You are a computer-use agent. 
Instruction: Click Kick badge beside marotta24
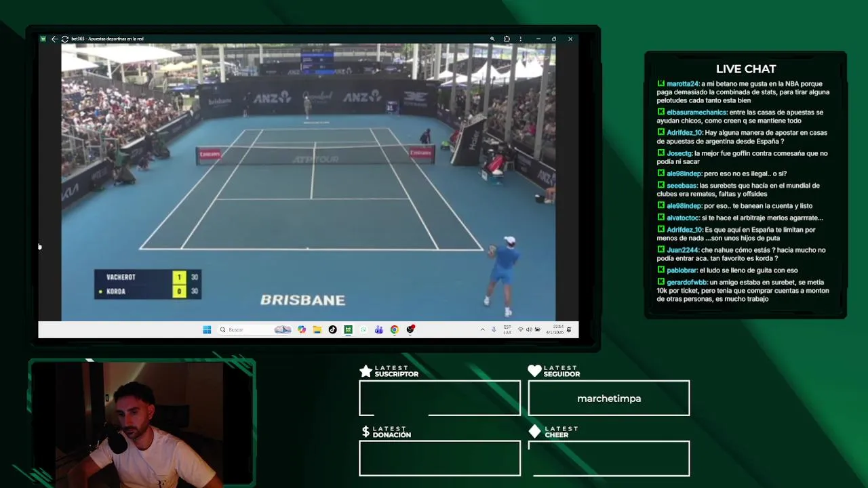tap(660, 83)
